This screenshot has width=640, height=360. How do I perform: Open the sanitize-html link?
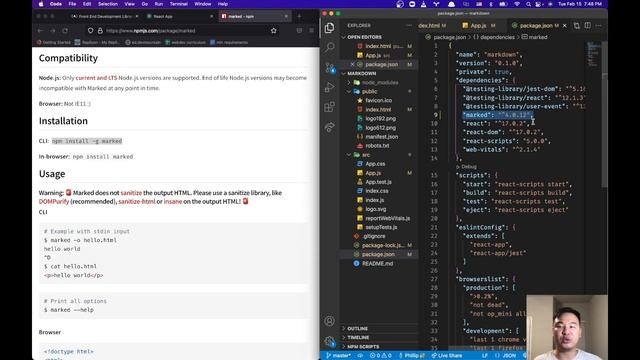137,202
